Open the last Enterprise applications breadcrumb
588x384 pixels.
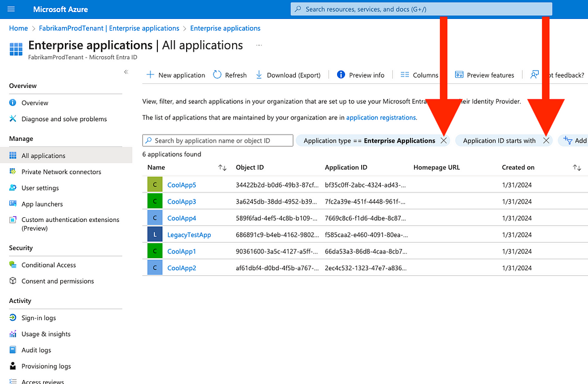coord(225,28)
